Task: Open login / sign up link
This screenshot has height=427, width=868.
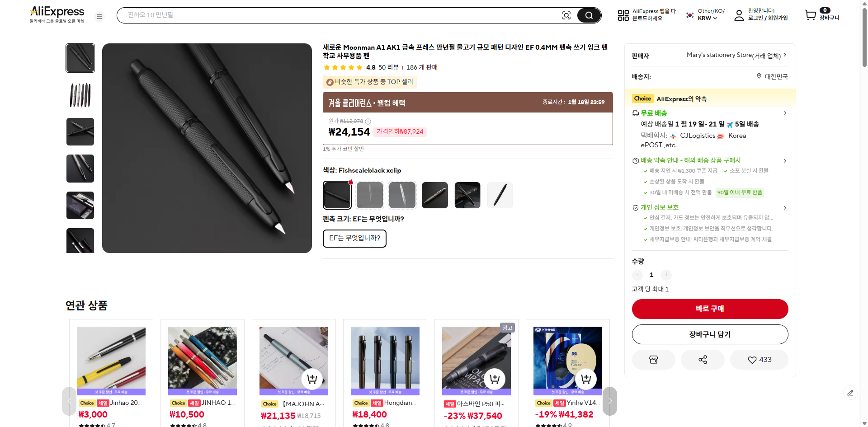Action: pyautogui.click(x=767, y=18)
